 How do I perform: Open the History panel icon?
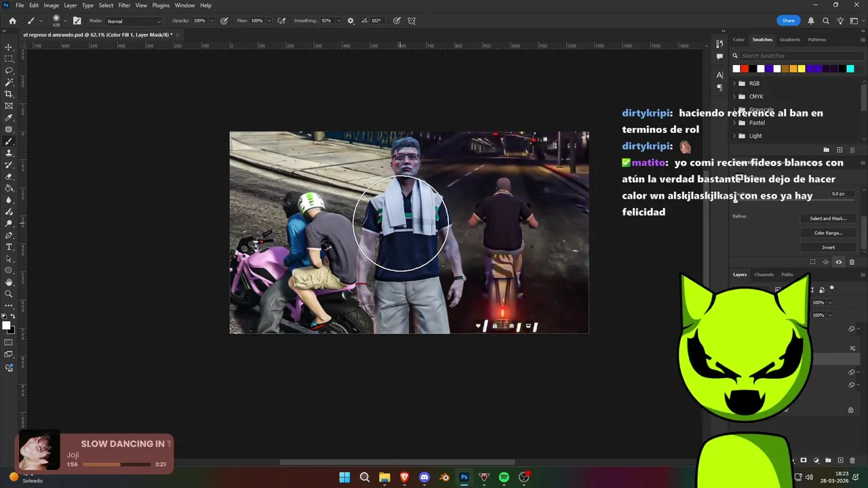click(719, 44)
